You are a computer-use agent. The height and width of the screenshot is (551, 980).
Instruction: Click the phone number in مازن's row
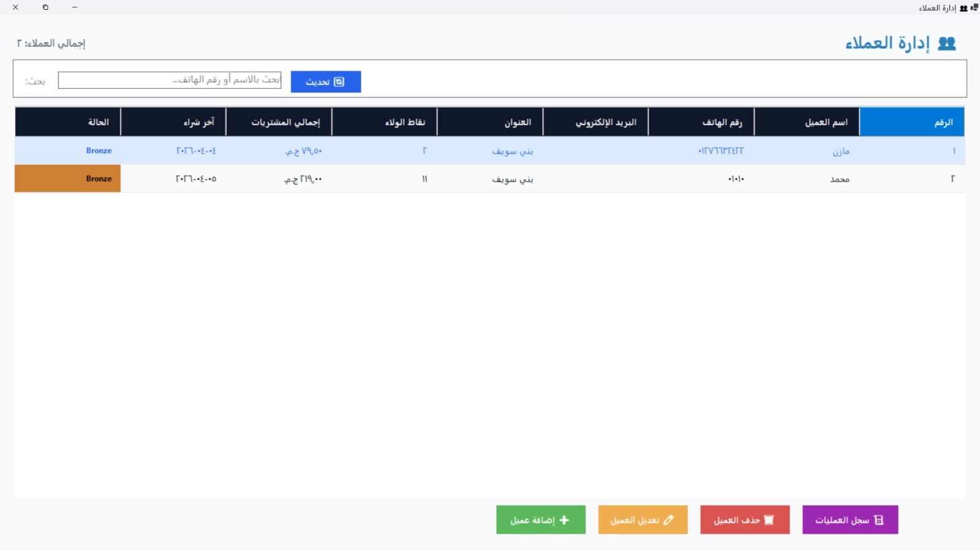721,151
